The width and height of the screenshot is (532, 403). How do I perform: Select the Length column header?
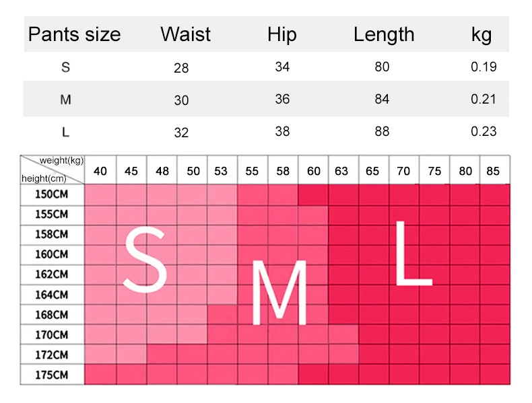coord(384,34)
